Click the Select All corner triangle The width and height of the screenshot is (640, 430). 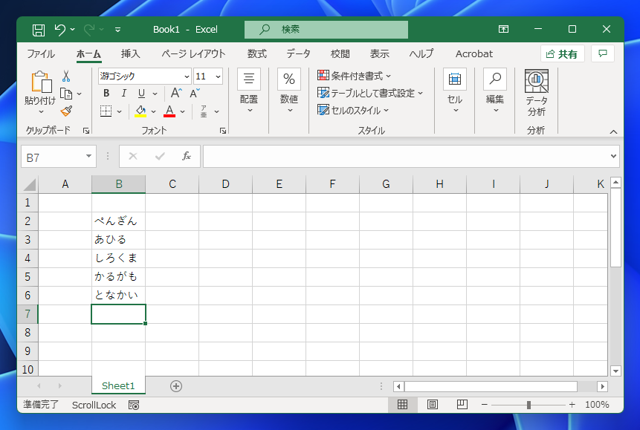pyautogui.click(x=29, y=184)
